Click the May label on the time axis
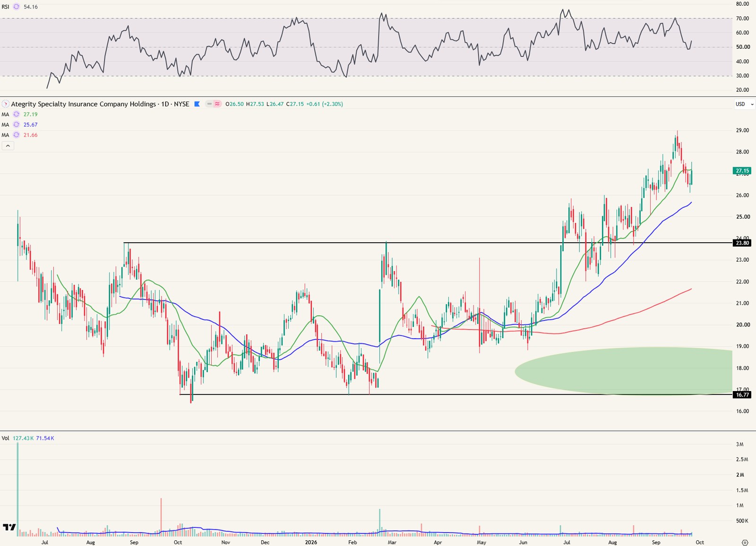Image resolution: width=756 pixels, height=546 pixels. pos(481,542)
